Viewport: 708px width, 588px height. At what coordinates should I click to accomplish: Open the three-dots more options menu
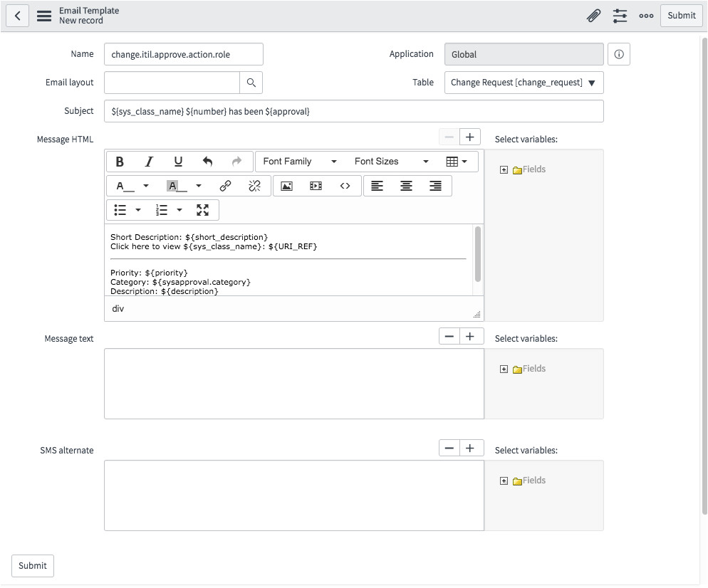click(x=646, y=16)
